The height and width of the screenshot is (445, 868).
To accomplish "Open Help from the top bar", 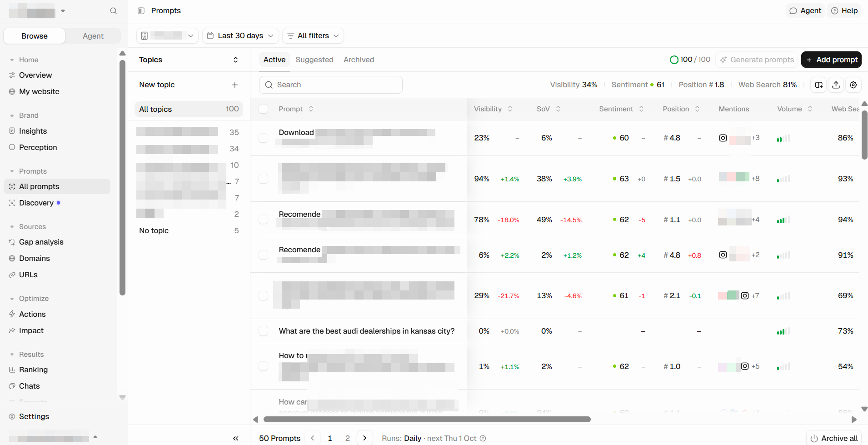I will click(844, 10).
